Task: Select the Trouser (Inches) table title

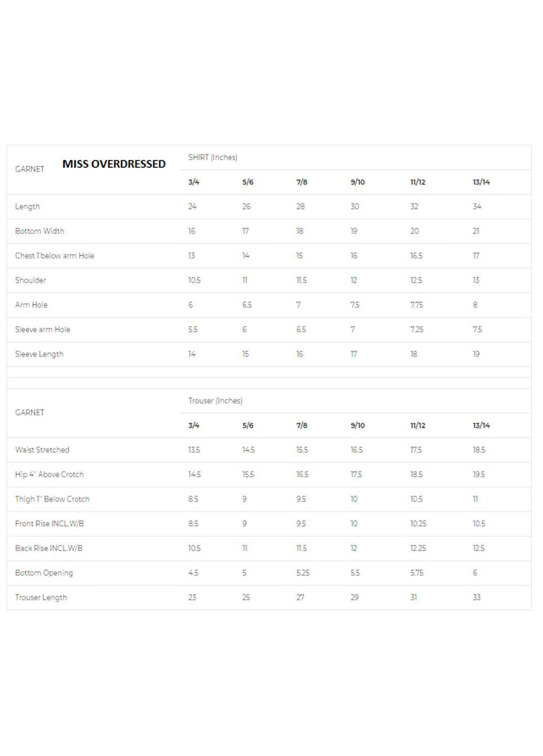Action: [x=215, y=401]
